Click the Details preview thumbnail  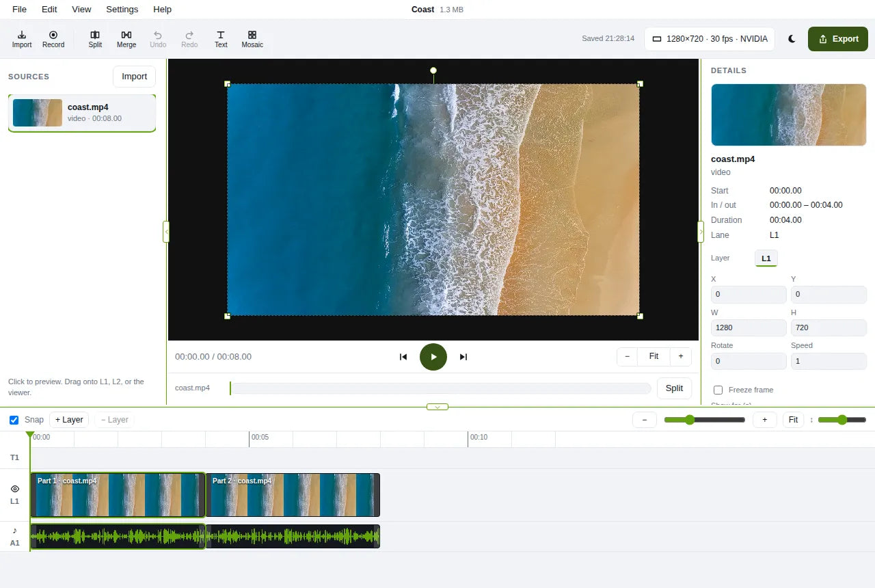click(x=789, y=115)
